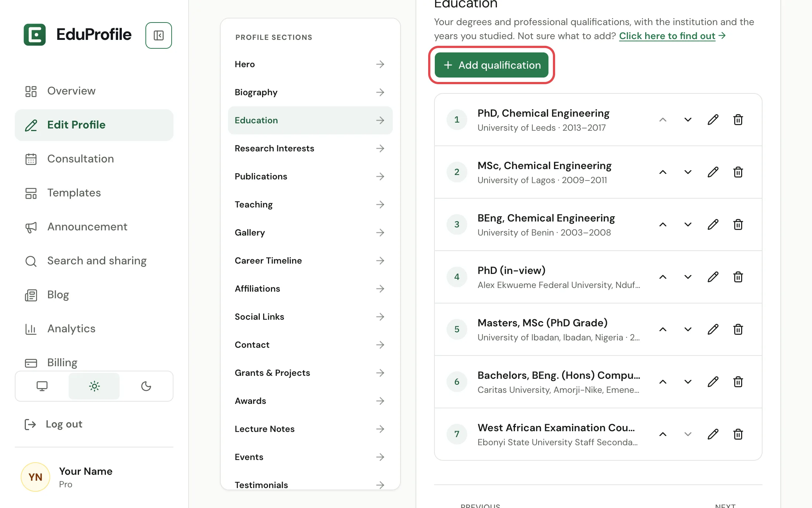The height and width of the screenshot is (508, 812).
Task: Switch to dark theme mode
Action: (x=146, y=386)
